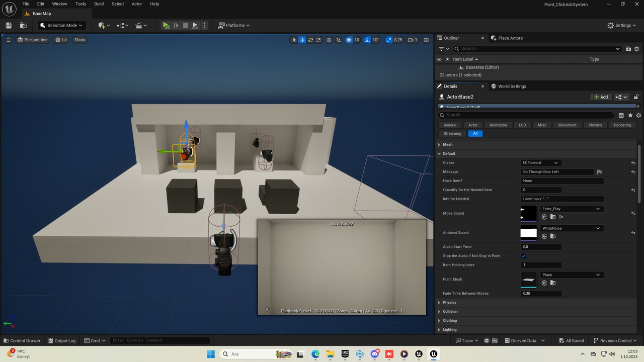This screenshot has height=362, width=644.
Task: Use selected asset for Ambient Sound
Action: (x=544, y=236)
